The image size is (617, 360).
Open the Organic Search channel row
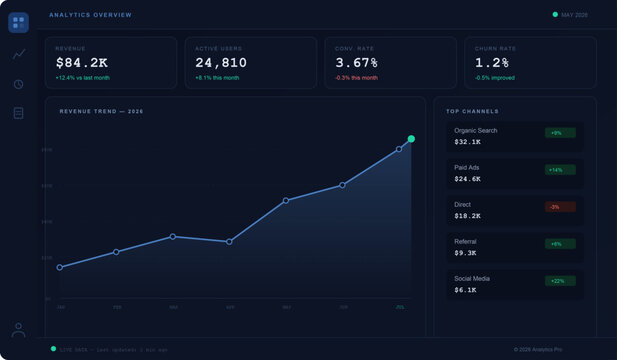tap(515, 136)
